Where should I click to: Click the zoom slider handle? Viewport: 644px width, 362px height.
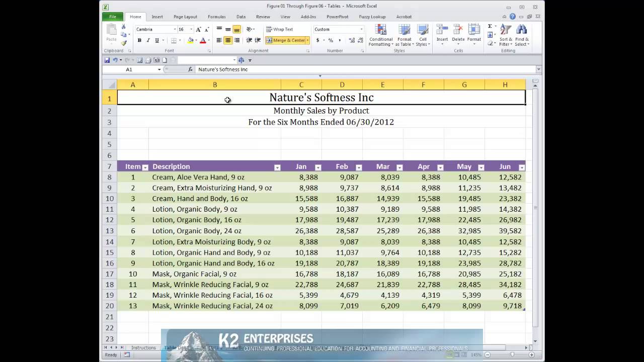click(x=512, y=355)
